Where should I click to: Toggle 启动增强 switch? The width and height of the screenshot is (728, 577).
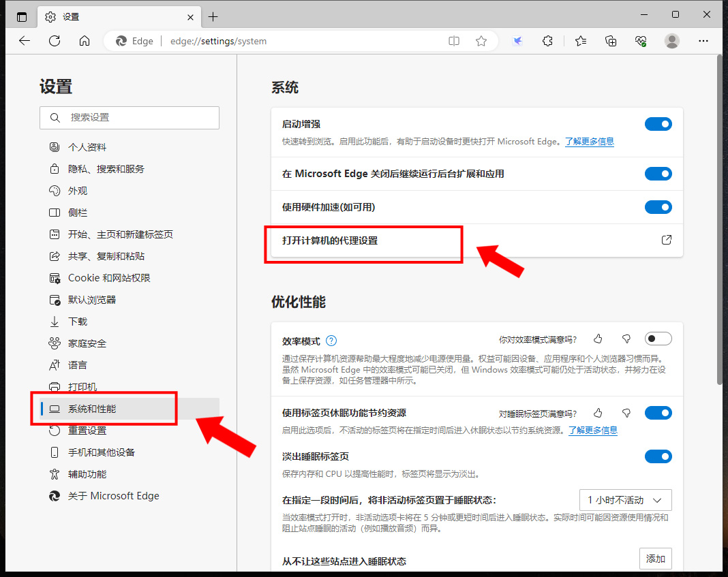[x=658, y=124]
